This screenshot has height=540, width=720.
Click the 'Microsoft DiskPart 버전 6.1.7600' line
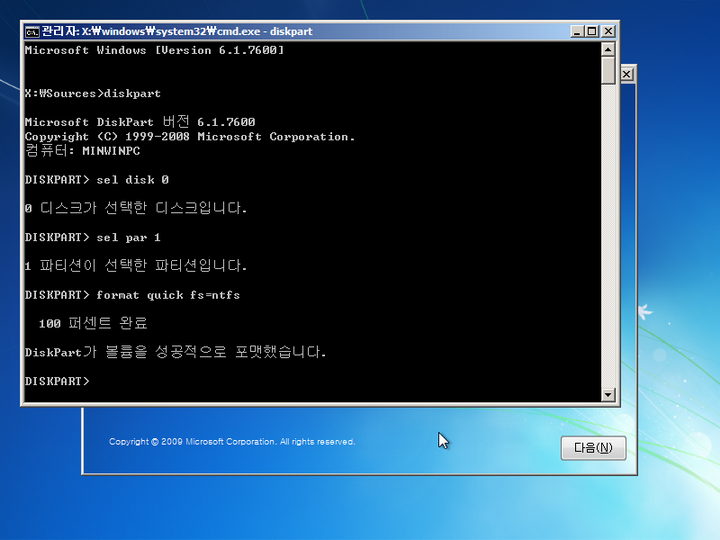(140, 122)
